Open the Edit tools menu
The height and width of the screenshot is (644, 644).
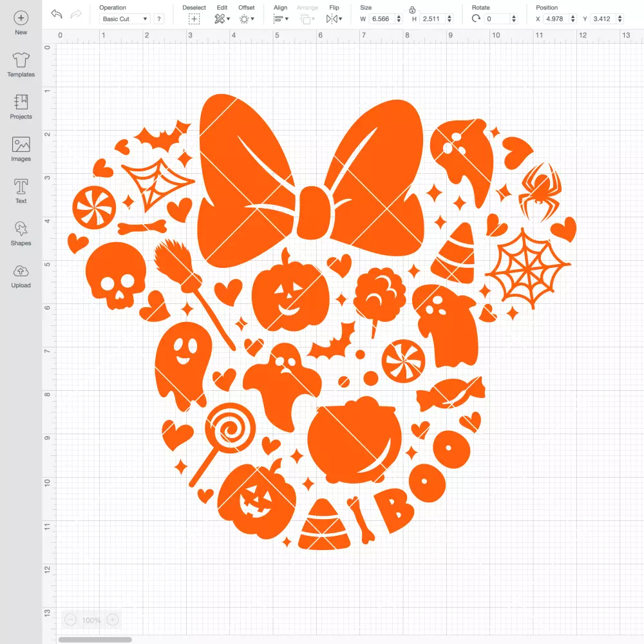click(222, 19)
